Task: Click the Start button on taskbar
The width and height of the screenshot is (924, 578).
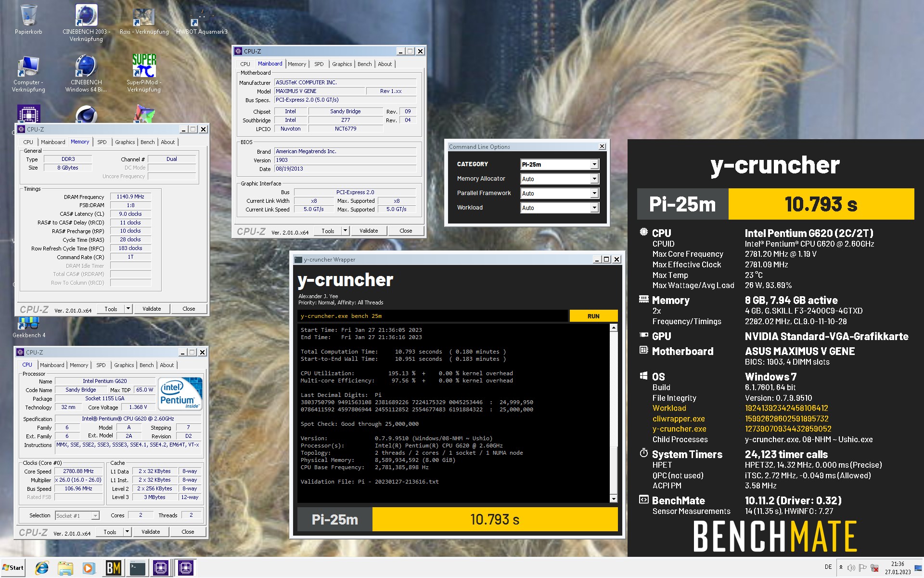Action: tap(13, 567)
